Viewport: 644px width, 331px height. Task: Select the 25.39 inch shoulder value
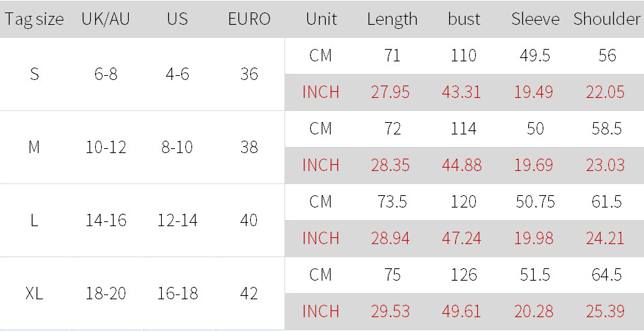click(x=605, y=312)
